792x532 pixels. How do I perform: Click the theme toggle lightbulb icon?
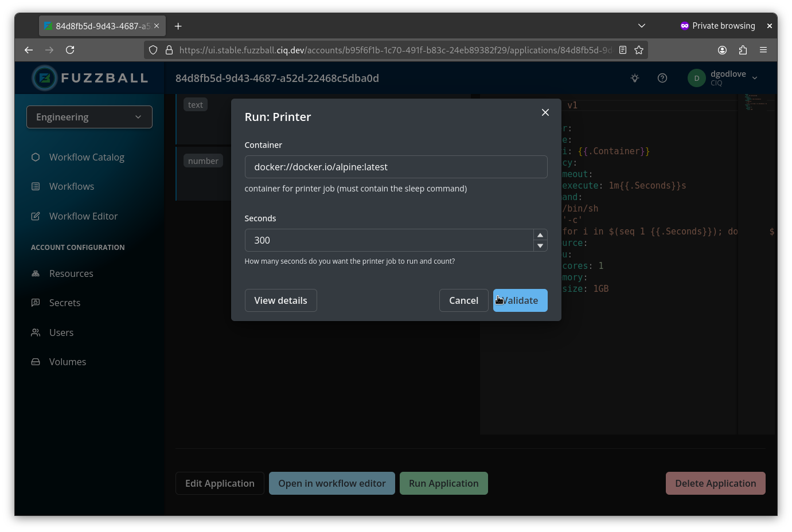[x=635, y=78]
